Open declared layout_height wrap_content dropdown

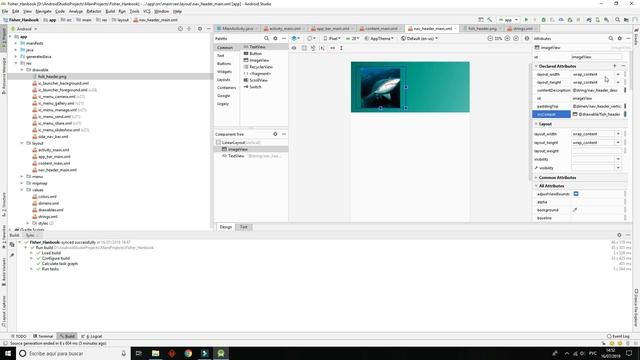click(618, 82)
